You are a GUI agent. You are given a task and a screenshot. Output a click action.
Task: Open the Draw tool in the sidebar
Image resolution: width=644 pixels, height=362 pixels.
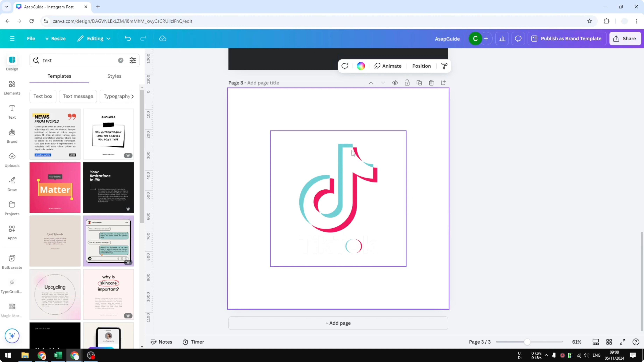(12, 184)
